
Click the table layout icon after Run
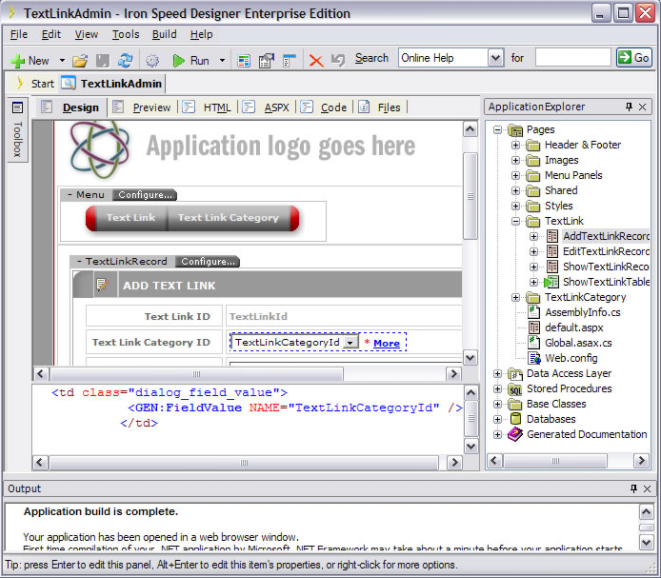click(x=244, y=61)
